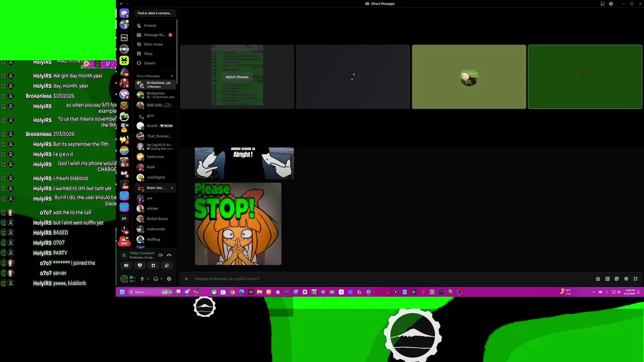Go back with title bar arrow
Viewport: 644px width, 362px height.
(x=121, y=4)
